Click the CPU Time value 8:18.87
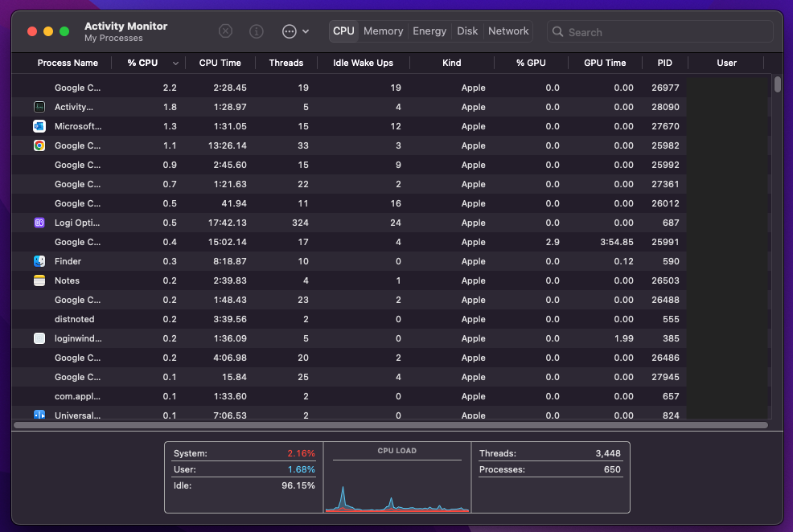The image size is (793, 532). point(230,261)
